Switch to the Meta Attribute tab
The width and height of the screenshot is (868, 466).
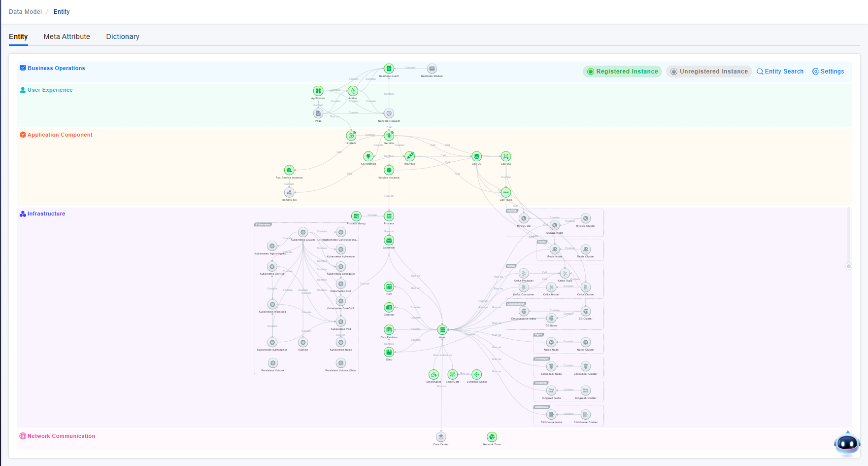[67, 36]
